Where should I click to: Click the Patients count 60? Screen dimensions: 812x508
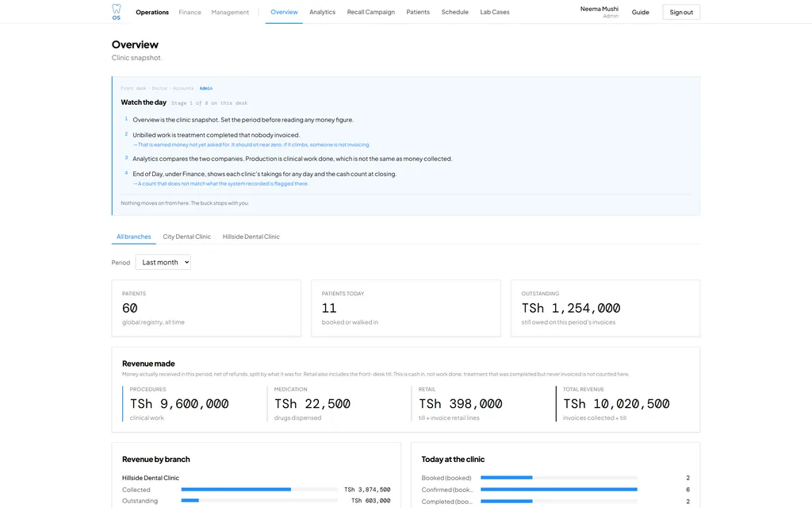pyautogui.click(x=130, y=308)
